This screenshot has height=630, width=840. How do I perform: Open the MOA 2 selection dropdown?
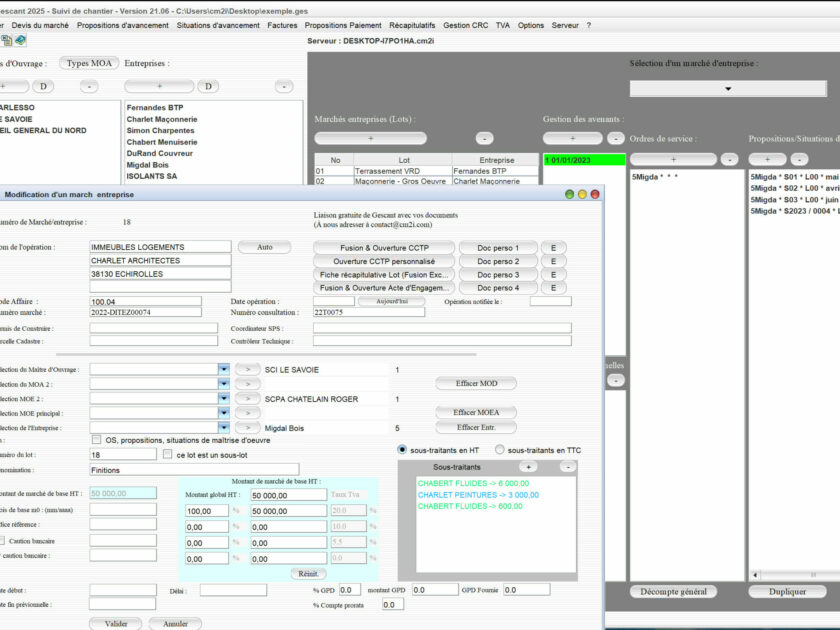coord(224,384)
